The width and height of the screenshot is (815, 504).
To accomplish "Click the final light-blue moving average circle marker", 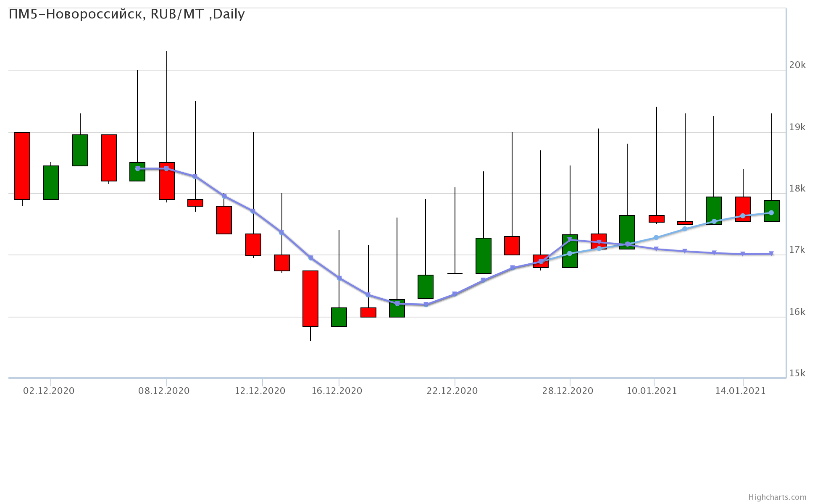I will pos(771,213).
